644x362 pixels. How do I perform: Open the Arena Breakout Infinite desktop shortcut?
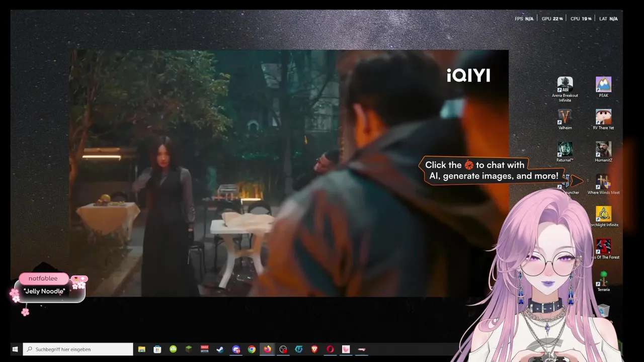565,89
